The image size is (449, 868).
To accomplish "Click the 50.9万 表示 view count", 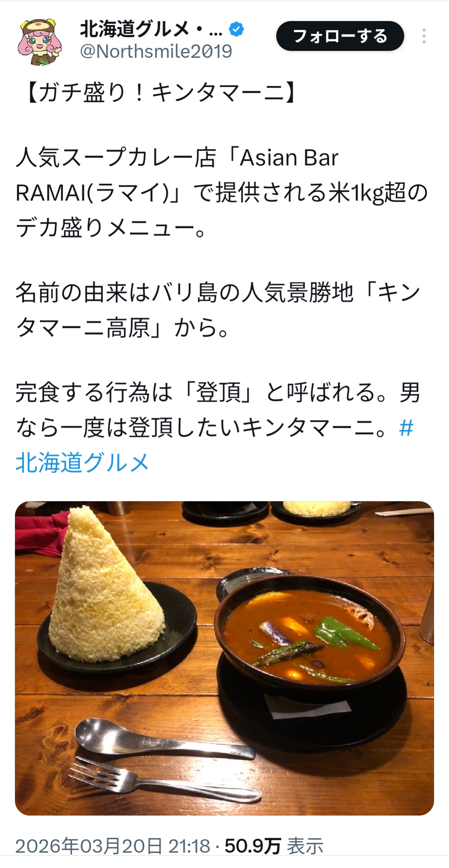I will 274,846.
